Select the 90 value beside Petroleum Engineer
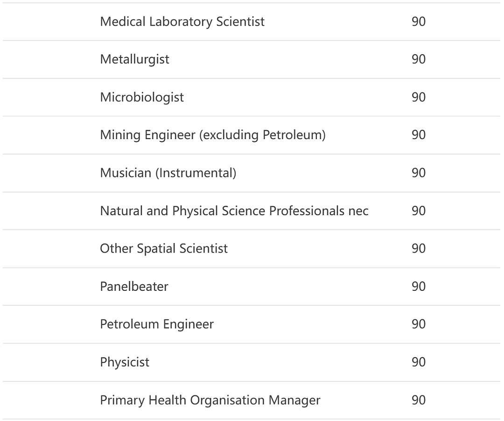 [419, 324]
